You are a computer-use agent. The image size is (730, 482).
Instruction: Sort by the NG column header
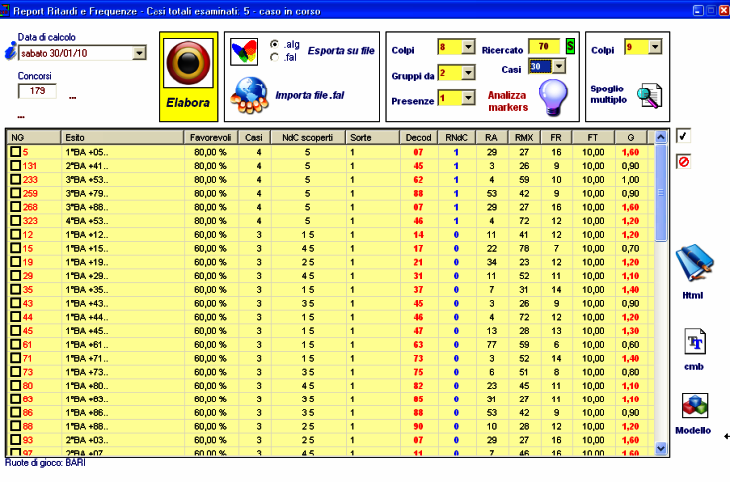pos(33,137)
